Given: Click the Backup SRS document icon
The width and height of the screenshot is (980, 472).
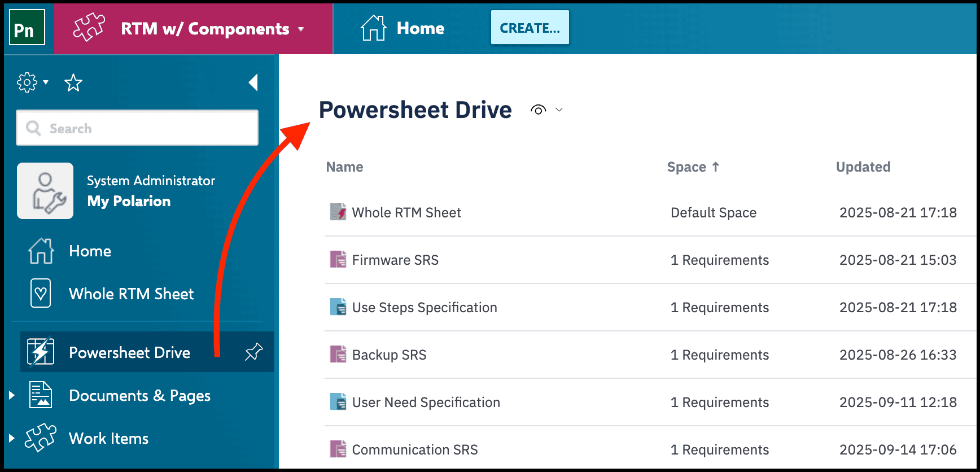Looking at the screenshot, I should [338, 354].
